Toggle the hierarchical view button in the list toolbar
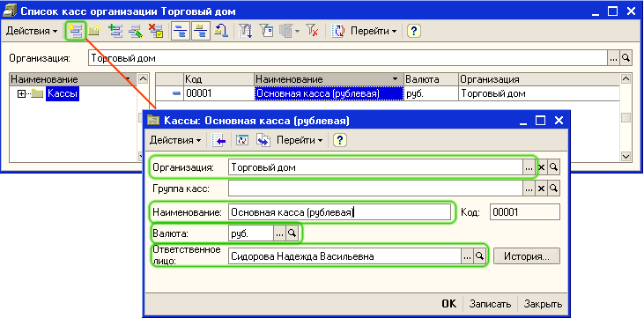This screenshot has height=318, width=644. tap(180, 31)
